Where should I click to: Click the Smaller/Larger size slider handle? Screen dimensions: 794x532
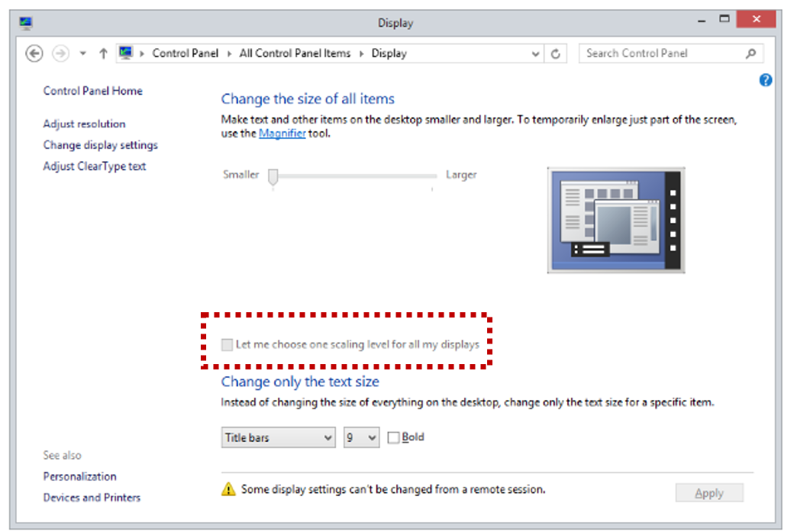click(x=273, y=176)
